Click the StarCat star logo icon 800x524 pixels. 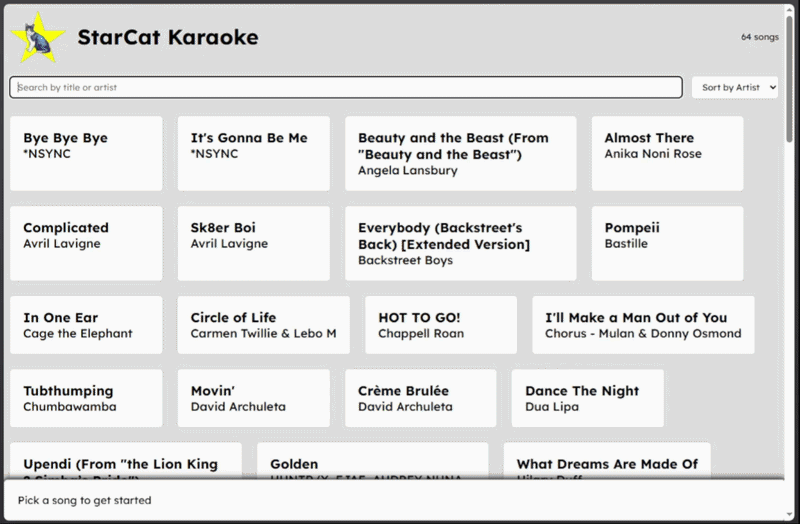(38, 38)
